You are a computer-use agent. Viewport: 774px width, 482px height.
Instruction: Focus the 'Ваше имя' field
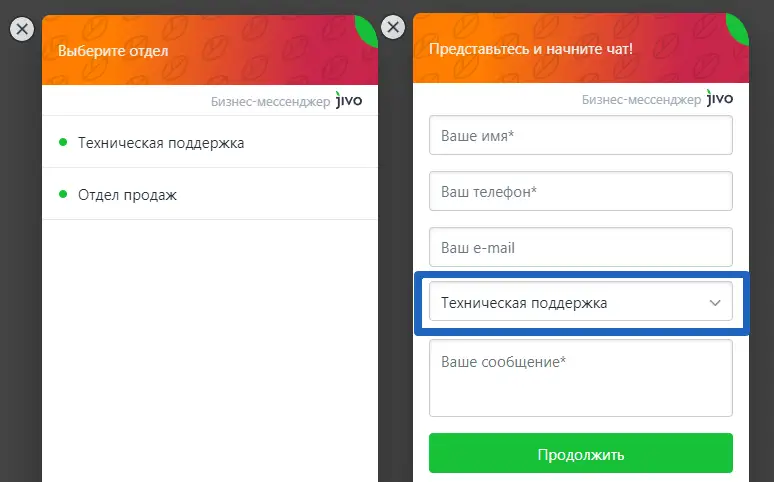pyautogui.click(x=580, y=135)
